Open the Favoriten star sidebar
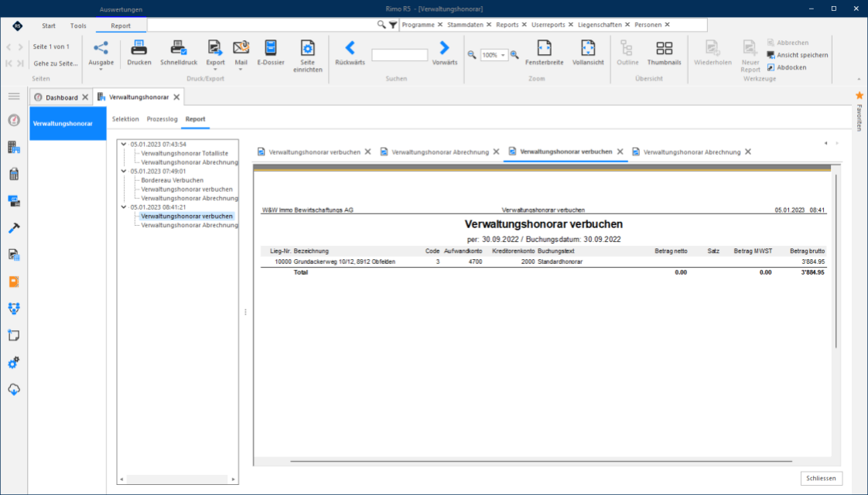 859,96
